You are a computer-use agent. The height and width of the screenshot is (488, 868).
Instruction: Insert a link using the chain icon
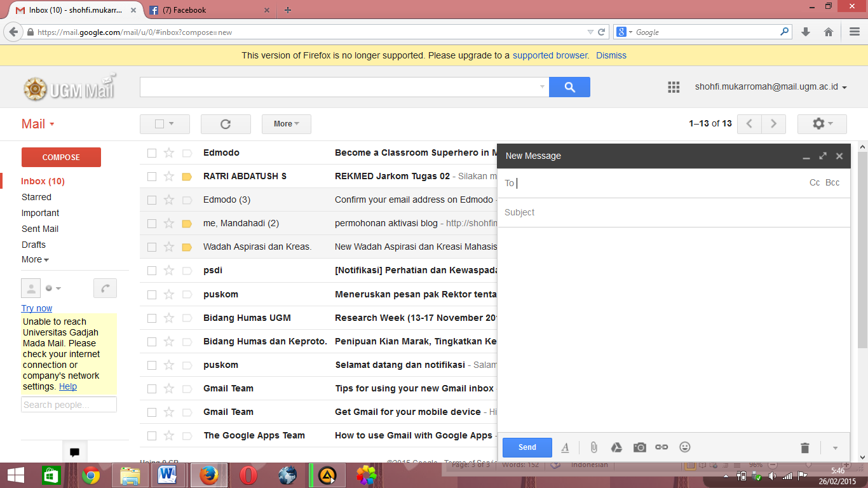(x=661, y=447)
